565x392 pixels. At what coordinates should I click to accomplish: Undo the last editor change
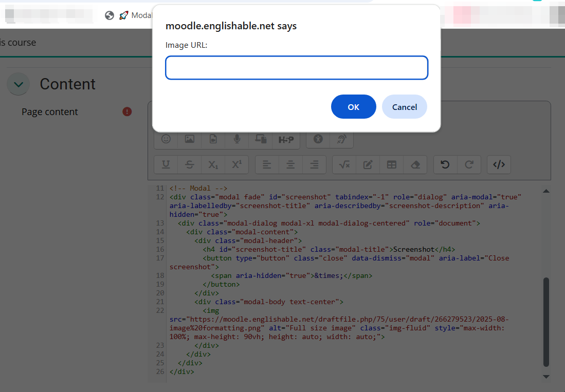click(445, 164)
